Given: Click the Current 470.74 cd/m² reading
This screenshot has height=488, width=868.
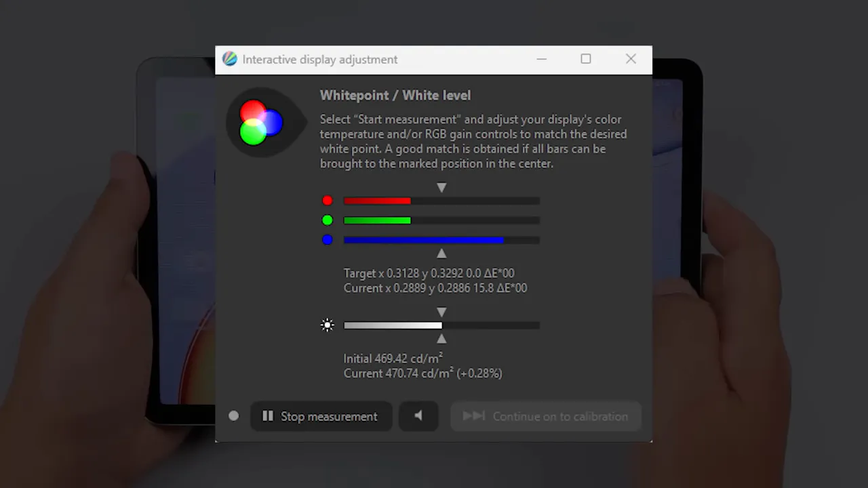Looking at the screenshot, I should click(422, 373).
